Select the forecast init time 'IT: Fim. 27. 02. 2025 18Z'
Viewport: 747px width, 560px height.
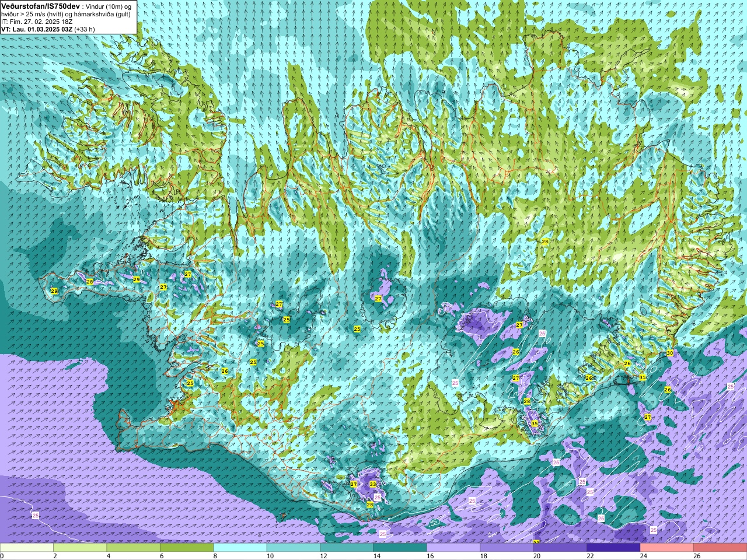coord(37,22)
